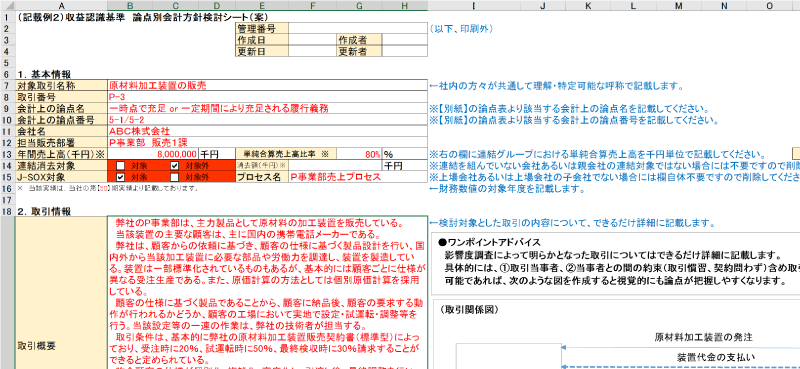800x369 pixels.
Task: Click the empty 更新者 value cell
Action: (x=405, y=51)
